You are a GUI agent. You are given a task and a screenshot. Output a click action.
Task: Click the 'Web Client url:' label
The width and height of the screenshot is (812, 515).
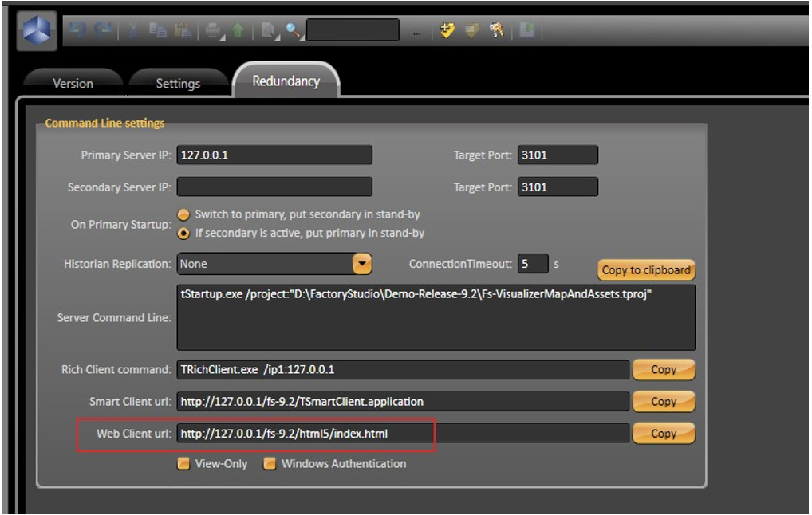pyautogui.click(x=134, y=434)
